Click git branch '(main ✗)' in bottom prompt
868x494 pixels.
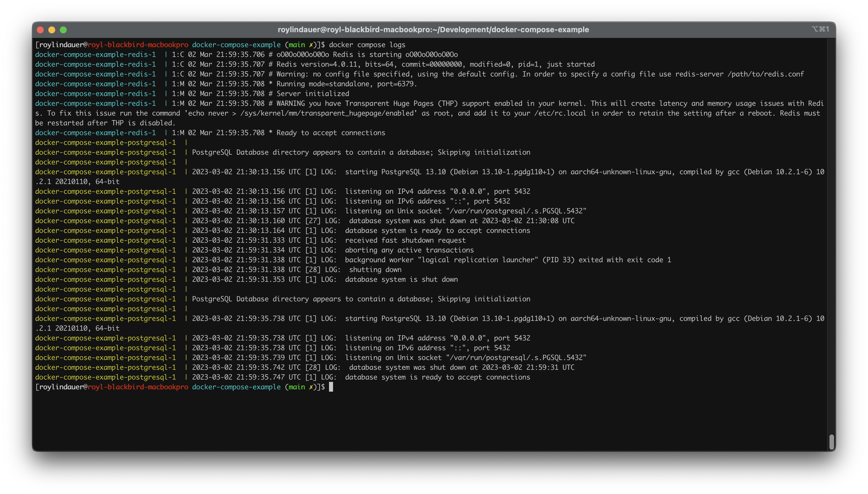301,387
